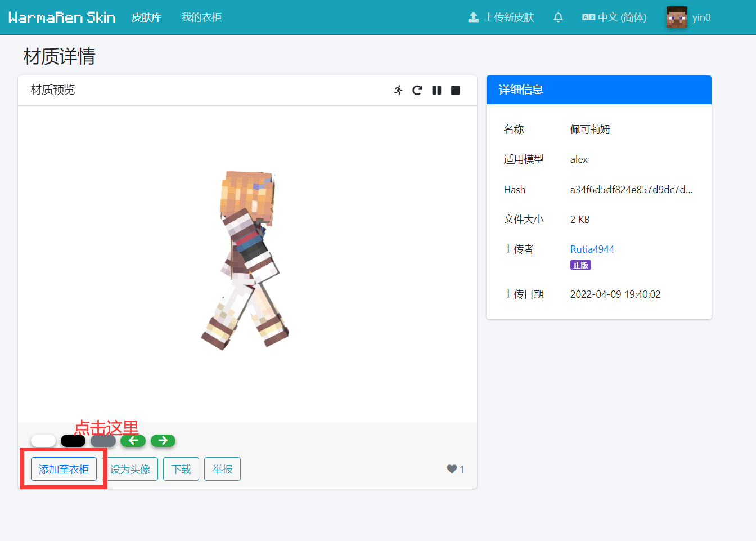Select black preview background swatch
This screenshot has height=541, width=756.
click(73, 440)
